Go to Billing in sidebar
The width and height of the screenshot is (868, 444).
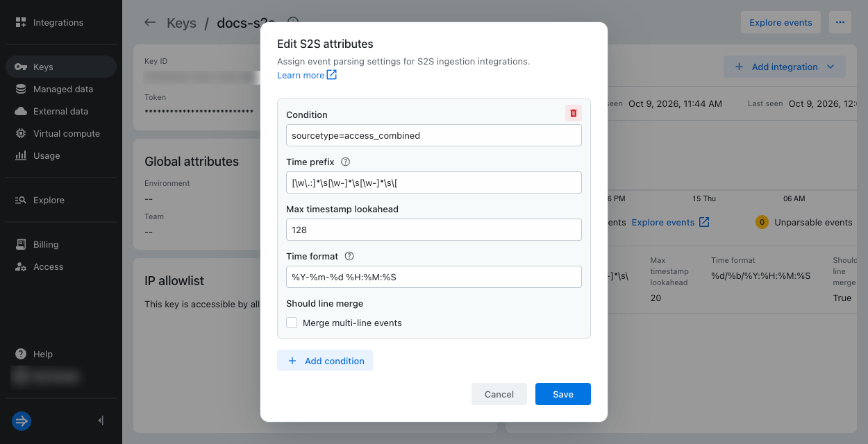click(x=61, y=244)
